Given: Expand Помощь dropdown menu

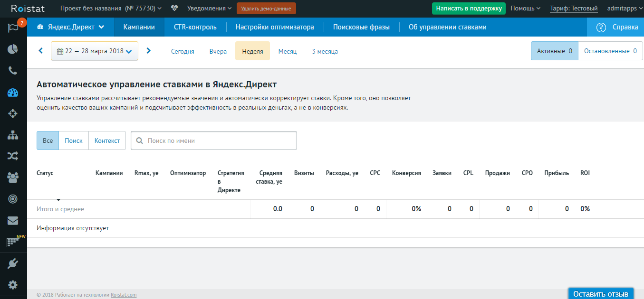Looking at the screenshot, I should (x=525, y=8).
